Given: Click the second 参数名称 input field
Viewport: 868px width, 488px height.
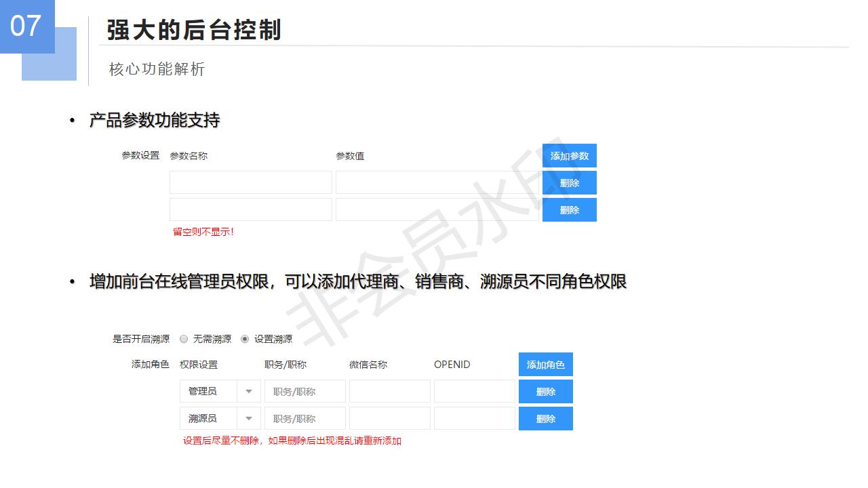Looking at the screenshot, I should [x=250, y=209].
